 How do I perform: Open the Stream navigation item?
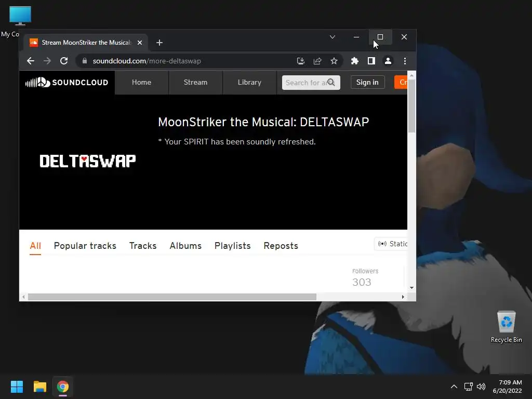195,83
